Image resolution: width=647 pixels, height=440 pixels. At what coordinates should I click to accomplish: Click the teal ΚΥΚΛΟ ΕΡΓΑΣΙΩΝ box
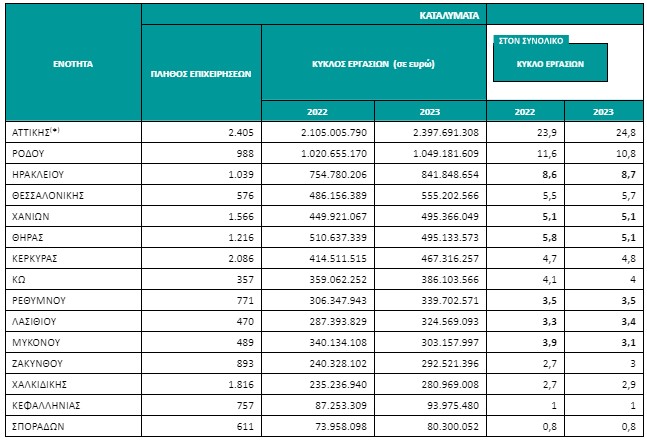coord(549,60)
